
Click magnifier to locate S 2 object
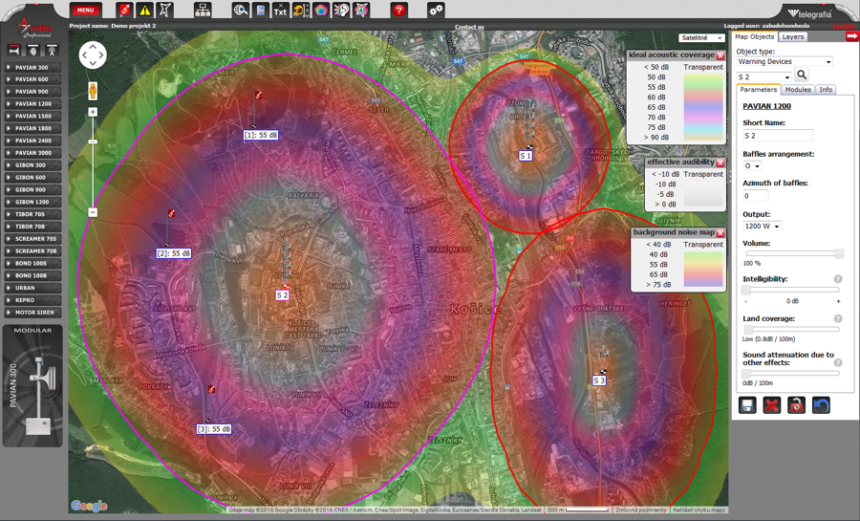[801, 75]
